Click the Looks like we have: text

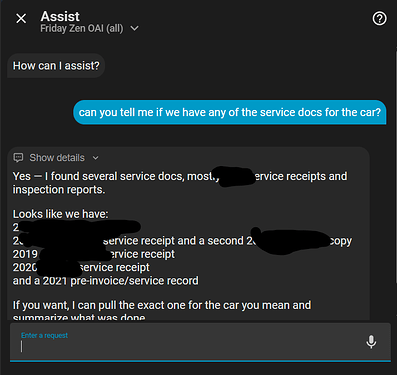tap(60, 214)
